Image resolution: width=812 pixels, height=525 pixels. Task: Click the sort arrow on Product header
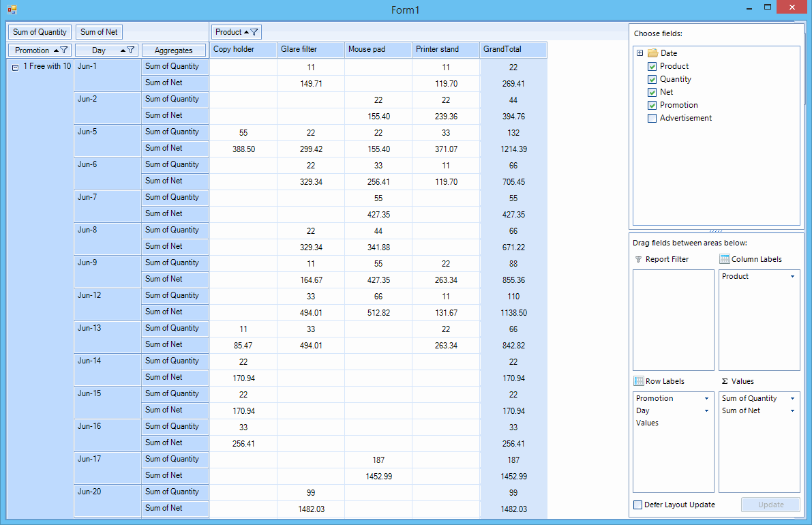247,32
